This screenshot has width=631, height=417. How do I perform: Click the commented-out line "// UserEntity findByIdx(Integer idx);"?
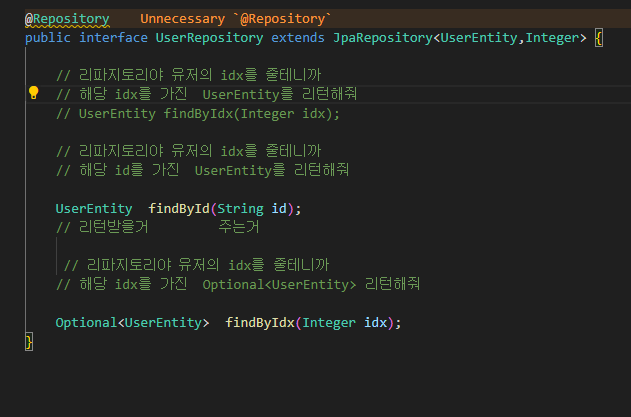tap(198, 114)
